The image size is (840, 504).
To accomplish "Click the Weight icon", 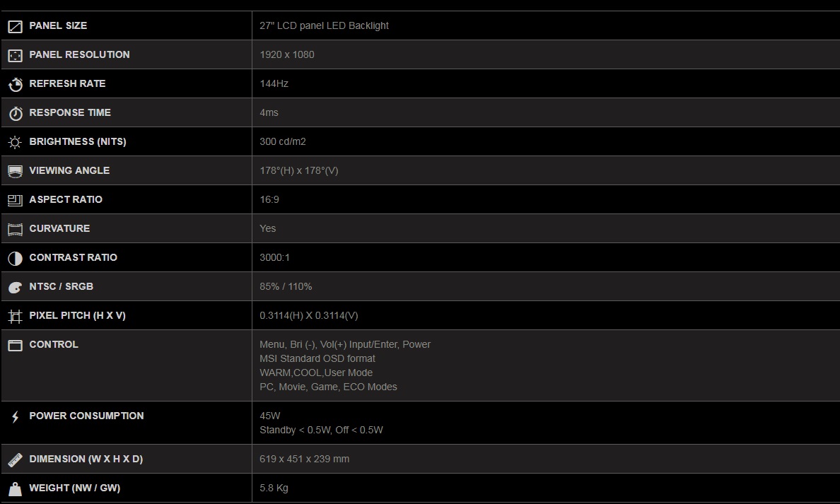I will click(x=15, y=488).
